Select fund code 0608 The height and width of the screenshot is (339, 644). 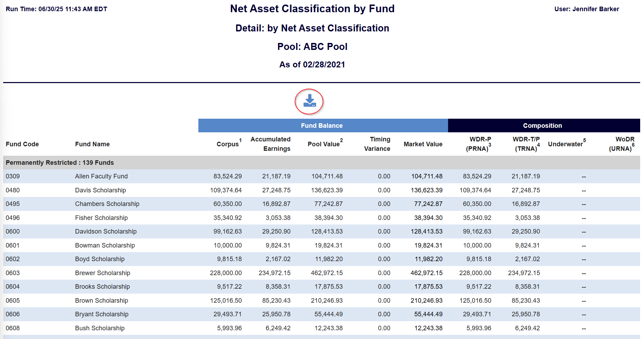tap(13, 328)
